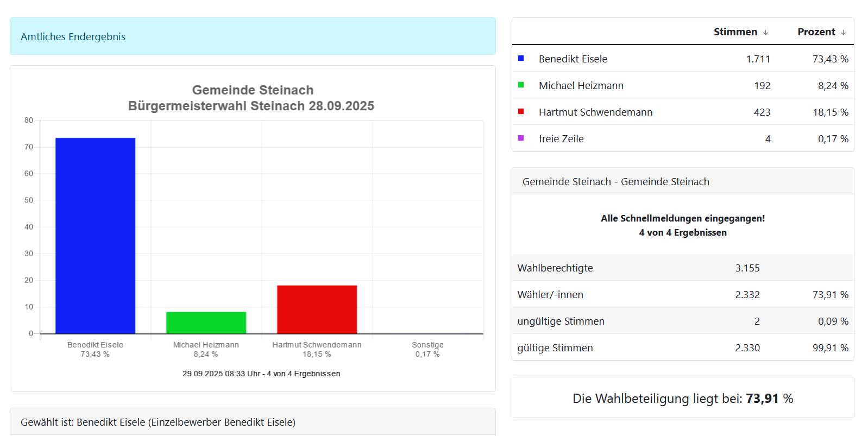Click red swatch beside Hartmut Schwendemann

click(521, 111)
